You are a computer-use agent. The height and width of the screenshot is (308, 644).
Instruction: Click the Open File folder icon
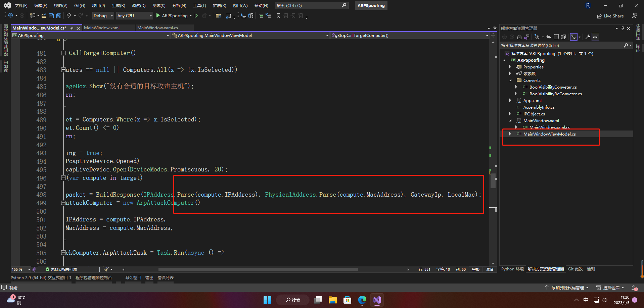pos(44,15)
